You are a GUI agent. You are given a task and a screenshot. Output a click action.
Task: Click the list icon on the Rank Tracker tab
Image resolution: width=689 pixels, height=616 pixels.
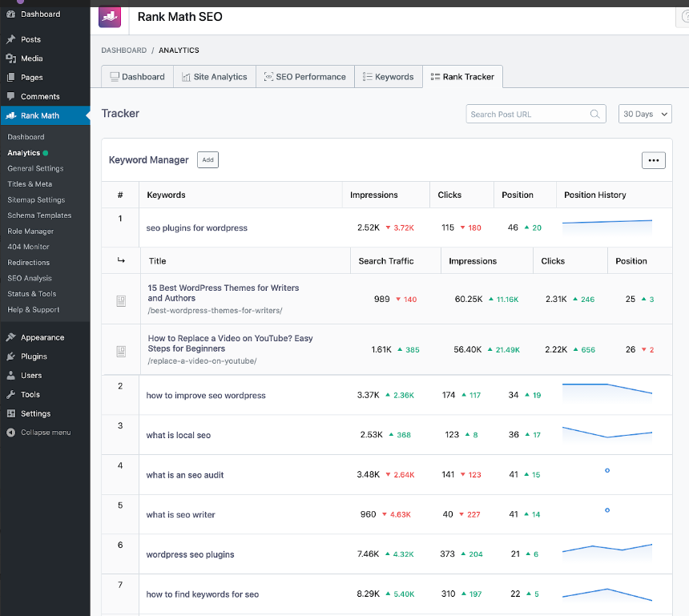click(x=435, y=77)
